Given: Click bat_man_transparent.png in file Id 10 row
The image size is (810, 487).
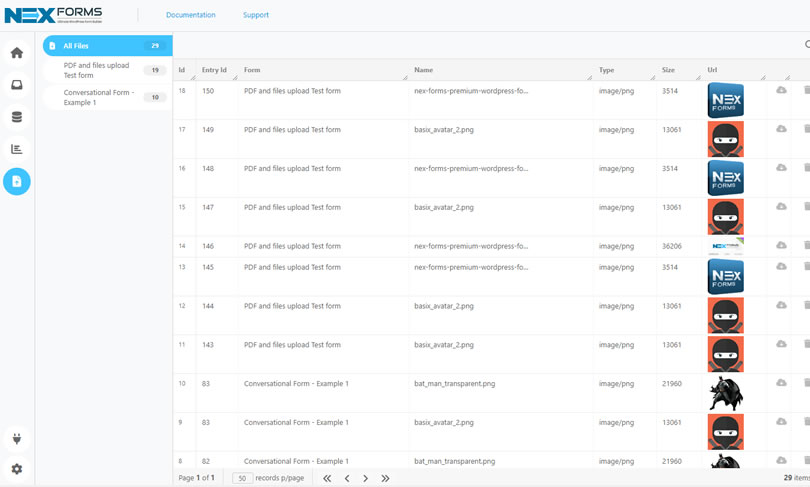Looking at the screenshot, I should tap(455, 384).
